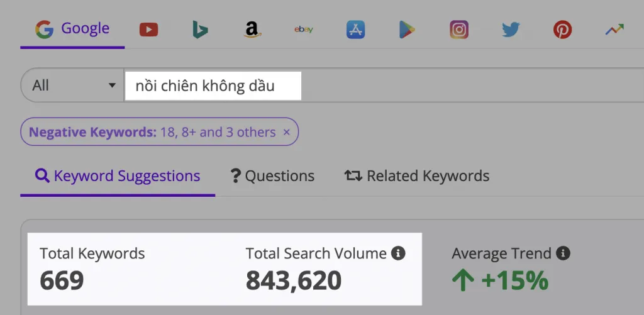The image size is (644, 315).
Task: Click the info icon beside Average Trend
Action: point(563,253)
